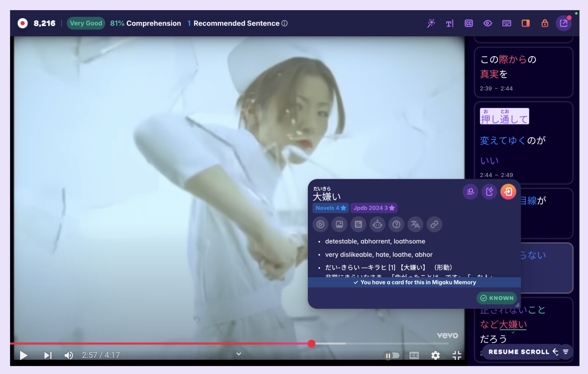
Task: Click the AI robot icon in the popup
Action: (x=377, y=224)
